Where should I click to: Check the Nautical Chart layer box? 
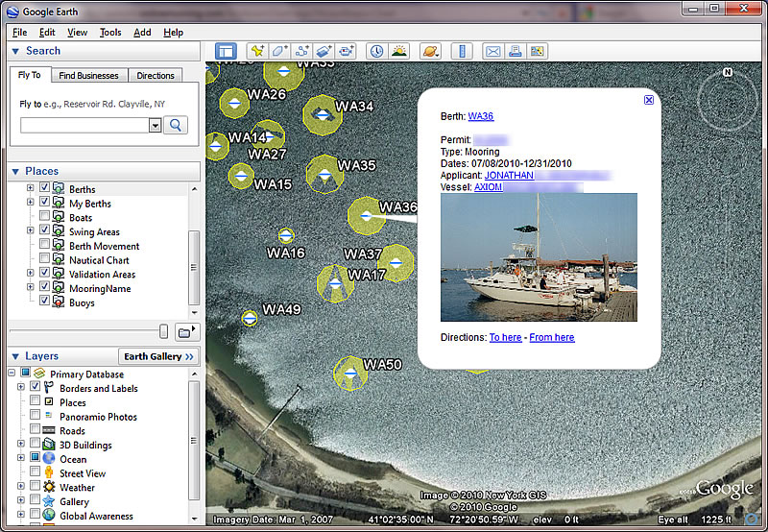45,260
